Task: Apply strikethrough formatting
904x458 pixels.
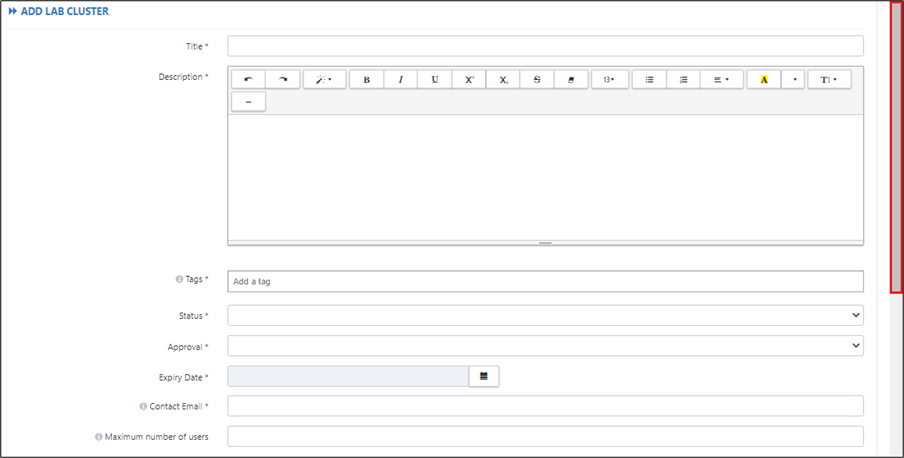Action: tap(537, 80)
